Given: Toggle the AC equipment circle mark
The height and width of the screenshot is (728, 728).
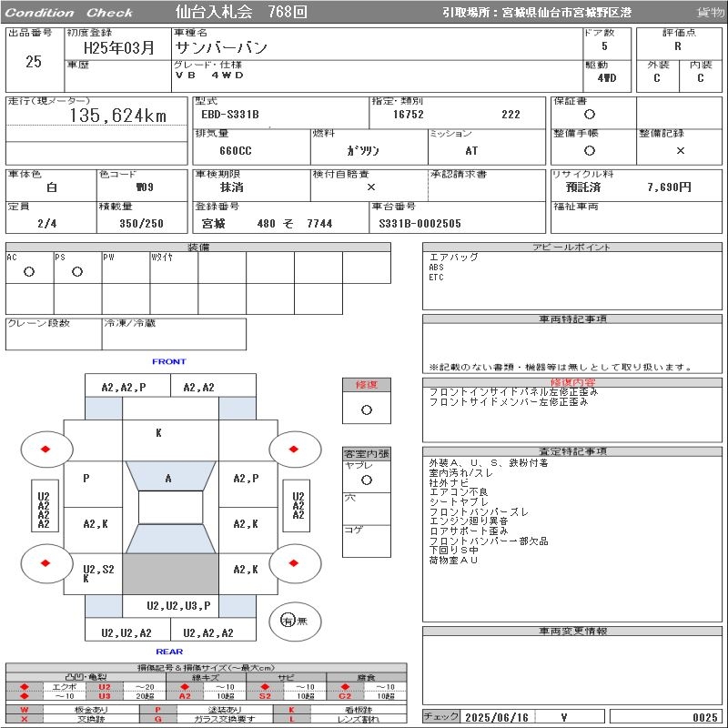Looking at the screenshot, I should tap(29, 272).
